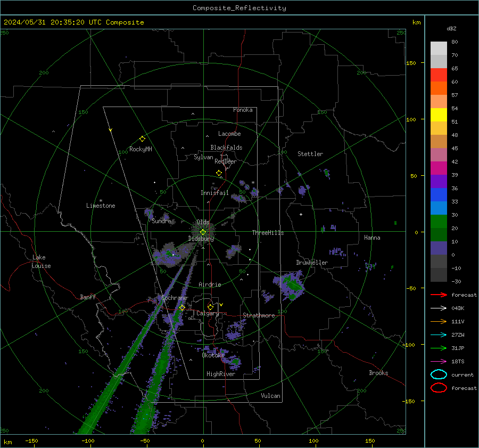Click the red forecast arrow legend icon
Viewport: 479px width, 448px height.
[439, 295]
